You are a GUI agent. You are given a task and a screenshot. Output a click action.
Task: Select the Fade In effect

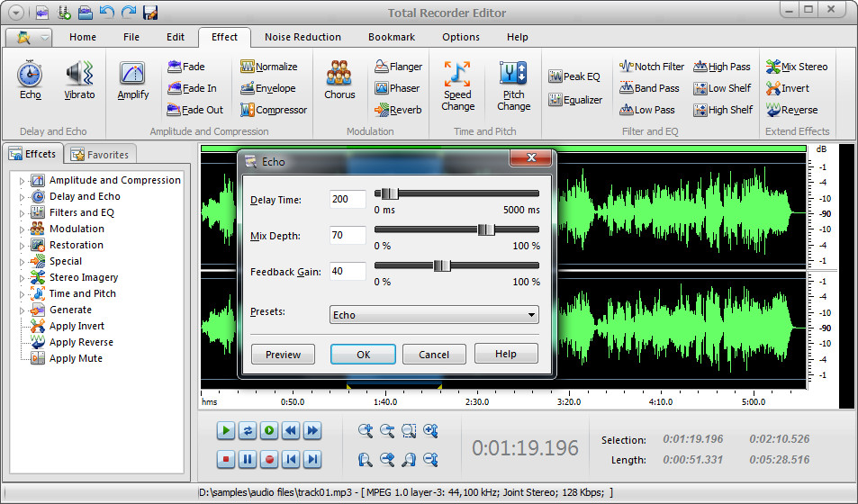(192, 88)
